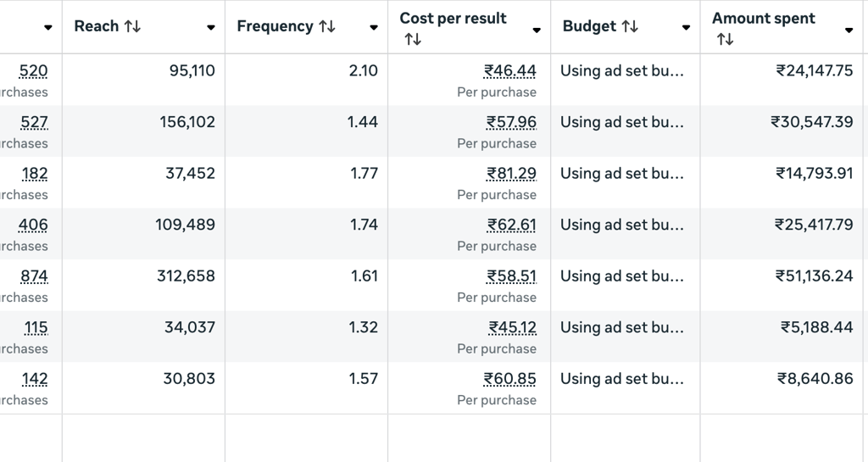The height and width of the screenshot is (462, 868).
Task: Expand Amount spent column options
Action: click(x=849, y=31)
